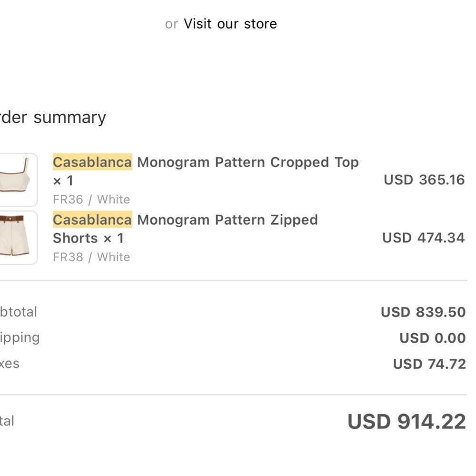Click the × 1 quantity of cropped top
The height and width of the screenshot is (476, 476).
pos(63,181)
